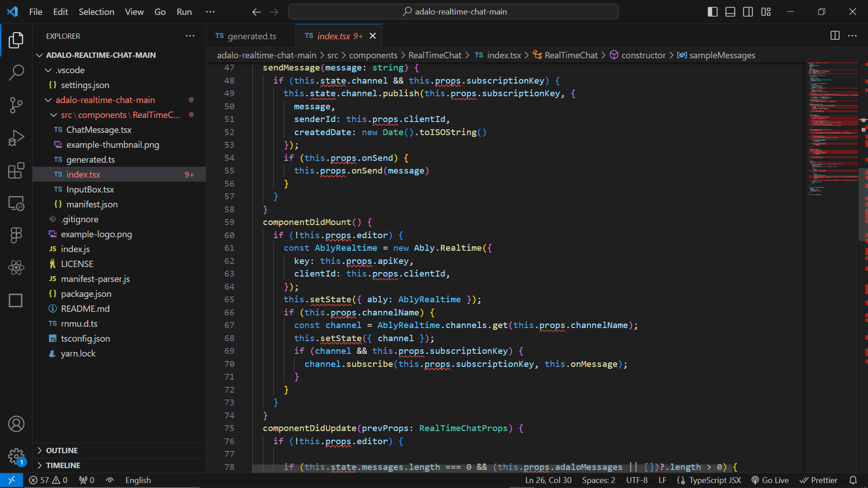Toggle the primary side bar visibility
This screenshot has height=488, width=868.
coord(712,12)
